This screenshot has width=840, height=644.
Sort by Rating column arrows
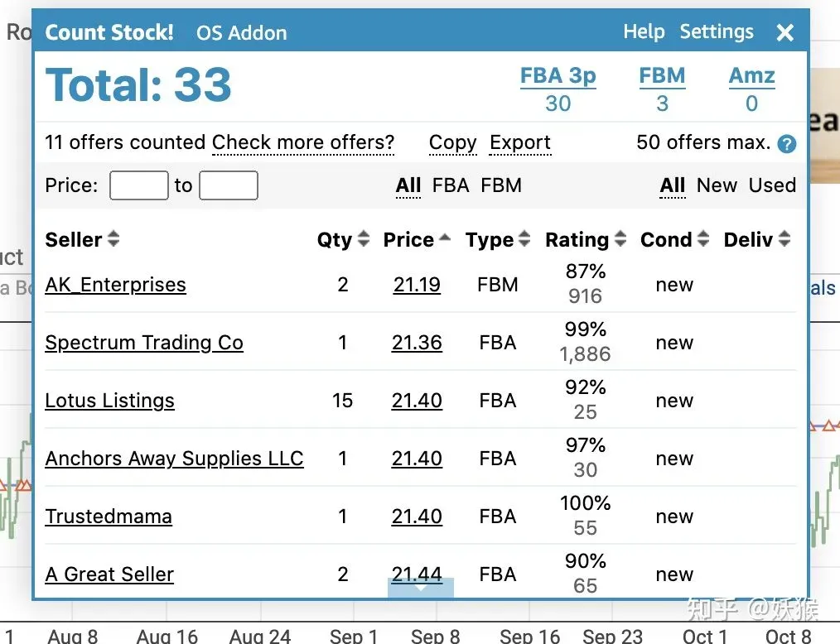point(620,238)
